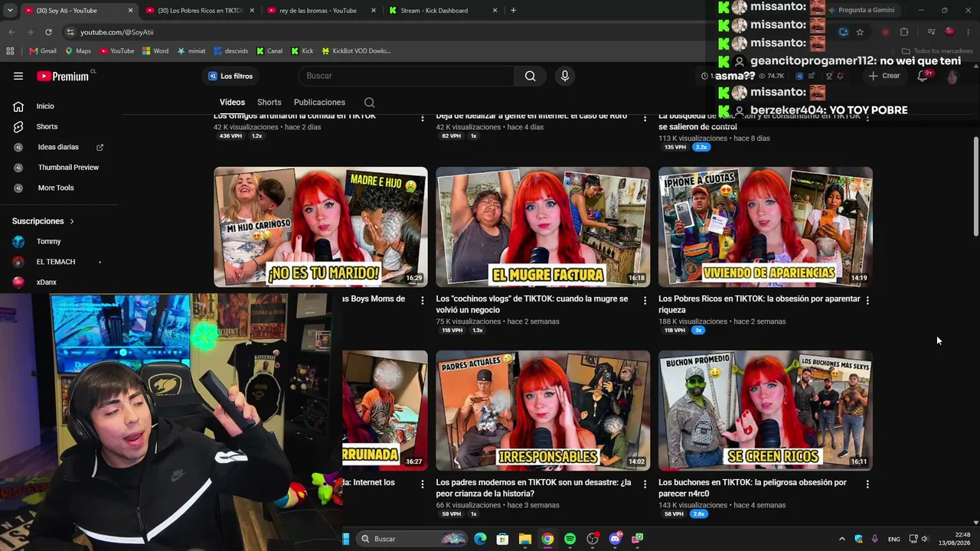
Task: View site information for youtube.com
Action: pos(70,32)
